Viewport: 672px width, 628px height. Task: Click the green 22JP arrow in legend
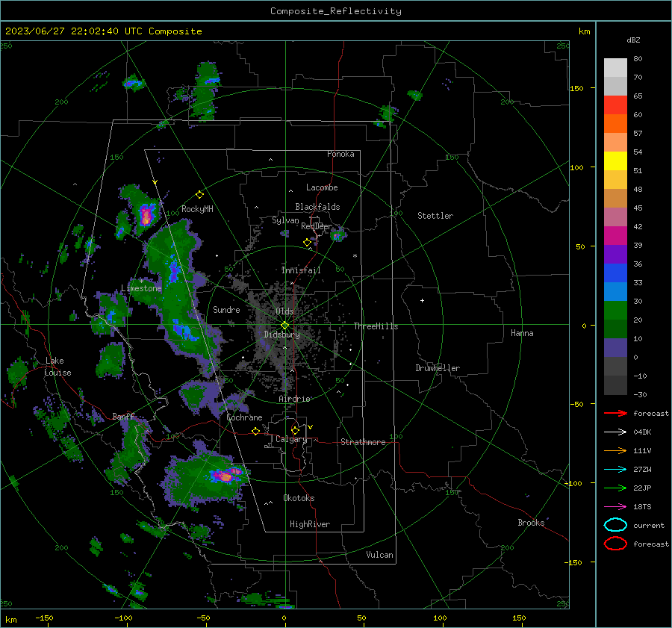tap(615, 488)
